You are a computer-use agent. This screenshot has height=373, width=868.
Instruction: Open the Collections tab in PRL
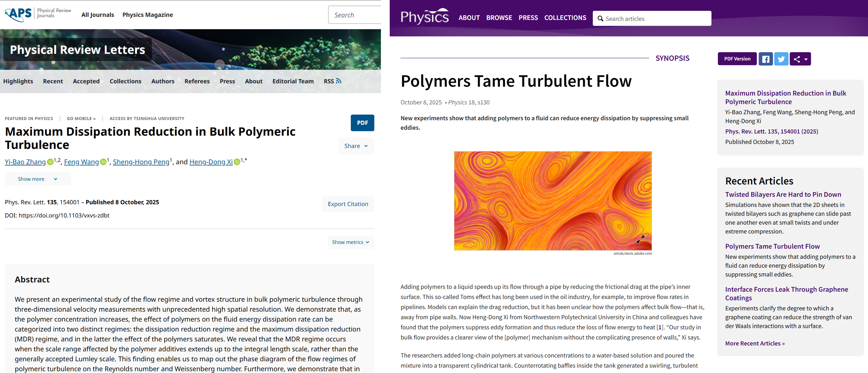(x=125, y=81)
